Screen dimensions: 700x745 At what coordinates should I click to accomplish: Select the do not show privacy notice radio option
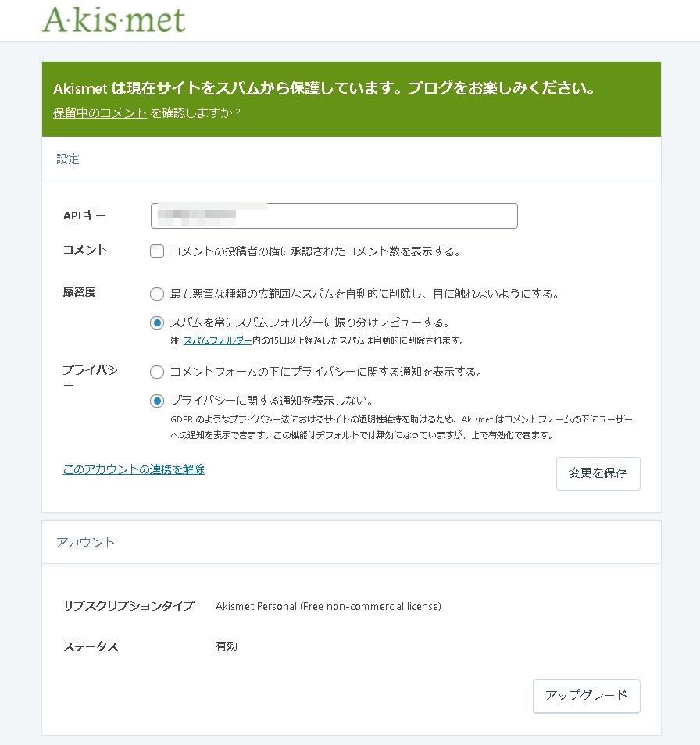pyautogui.click(x=157, y=401)
